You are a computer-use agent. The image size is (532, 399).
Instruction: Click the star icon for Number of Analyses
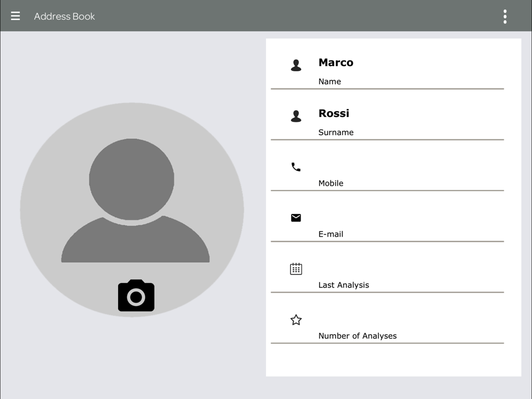coord(296,320)
